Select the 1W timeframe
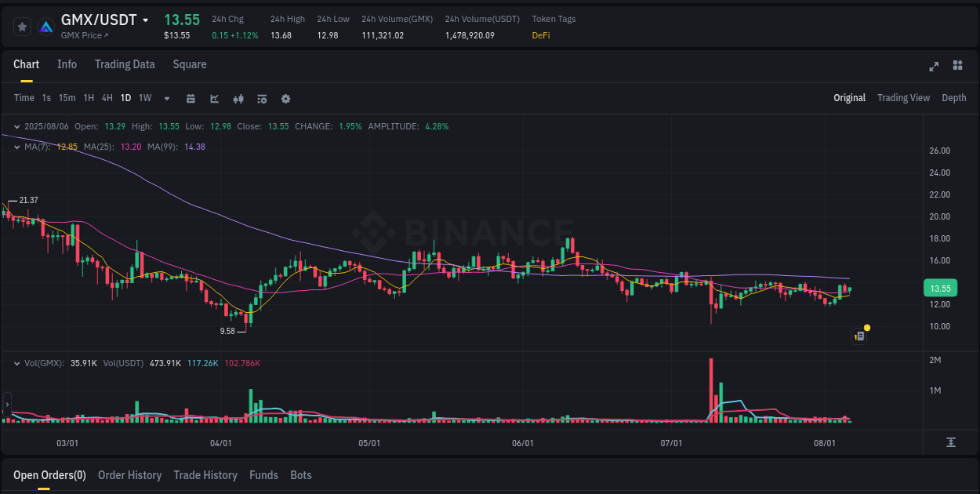Image resolution: width=980 pixels, height=494 pixels. click(144, 98)
